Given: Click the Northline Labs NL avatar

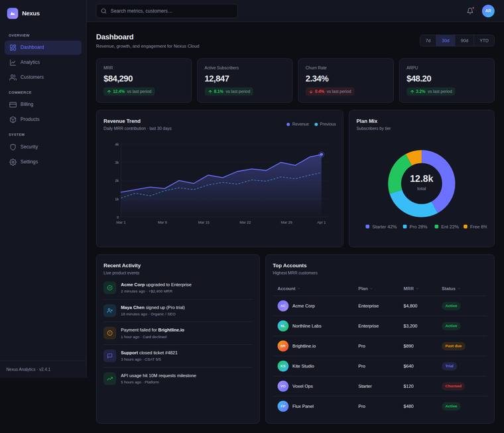Looking at the screenshot, I should pyautogui.click(x=283, y=326).
